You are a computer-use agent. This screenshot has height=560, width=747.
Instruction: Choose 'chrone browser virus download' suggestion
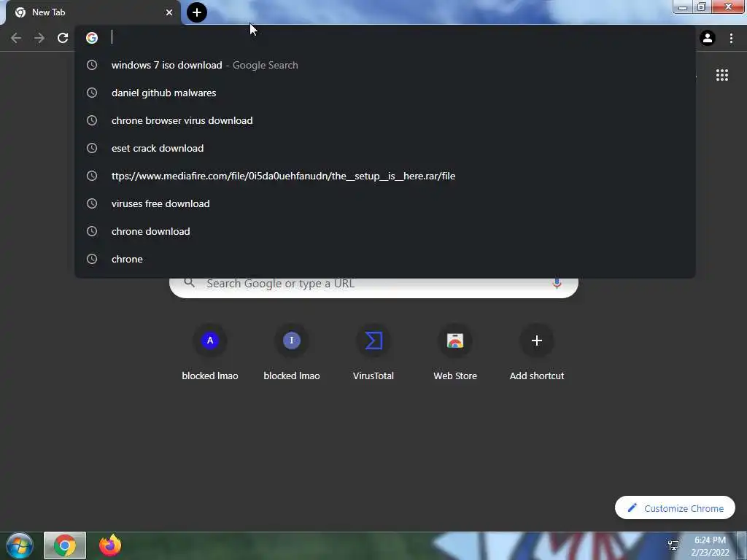[385, 120]
